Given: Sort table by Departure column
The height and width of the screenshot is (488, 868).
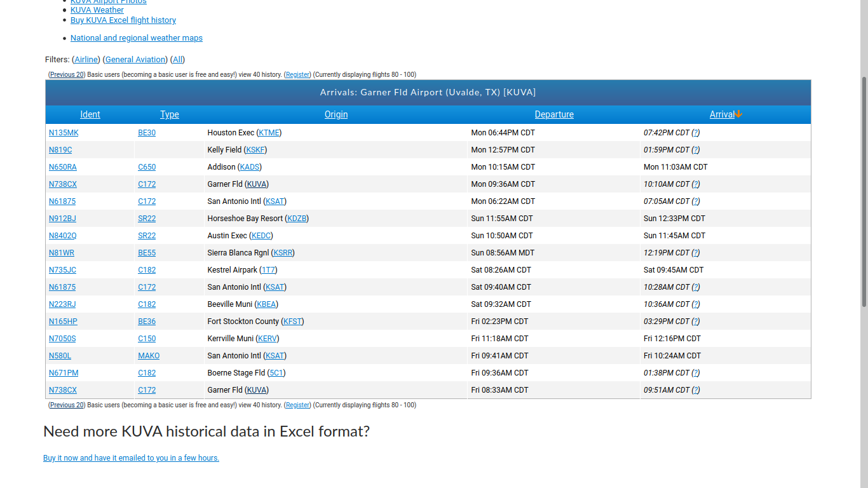Looking at the screenshot, I should 554,114.
